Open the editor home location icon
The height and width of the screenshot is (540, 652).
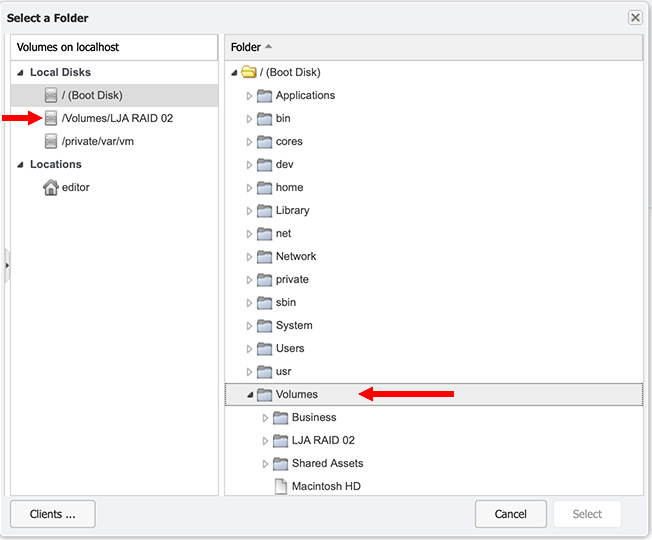click(x=51, y=187)
